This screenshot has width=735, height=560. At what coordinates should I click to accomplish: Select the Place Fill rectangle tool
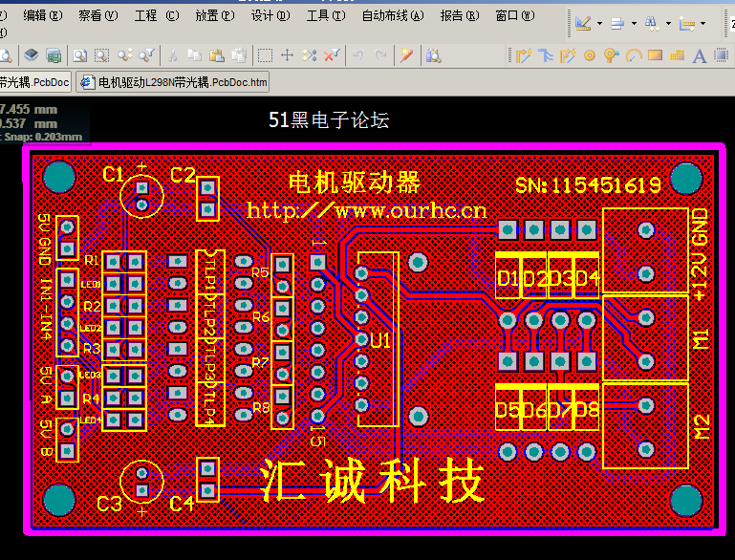click(x=655, y=55)
